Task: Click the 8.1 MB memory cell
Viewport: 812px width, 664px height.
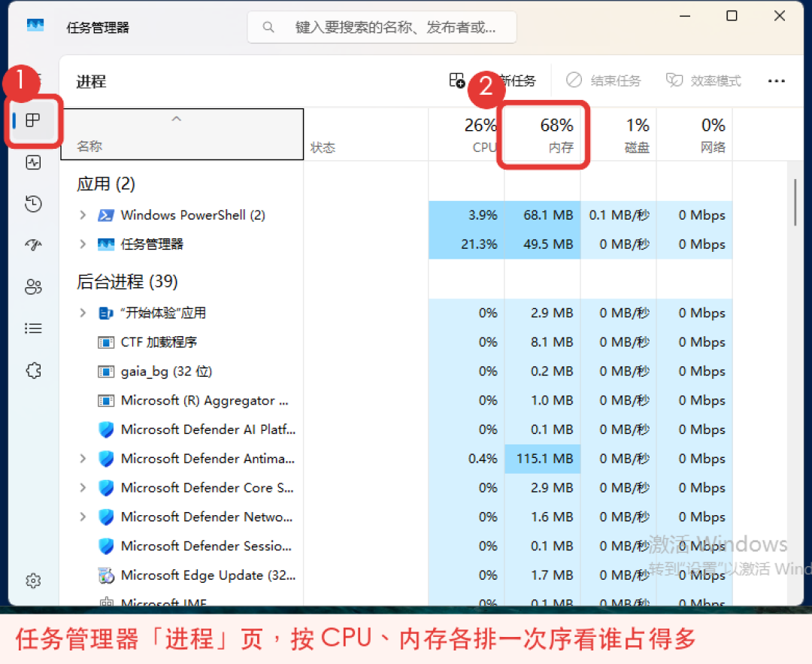Action: [542, 342]
